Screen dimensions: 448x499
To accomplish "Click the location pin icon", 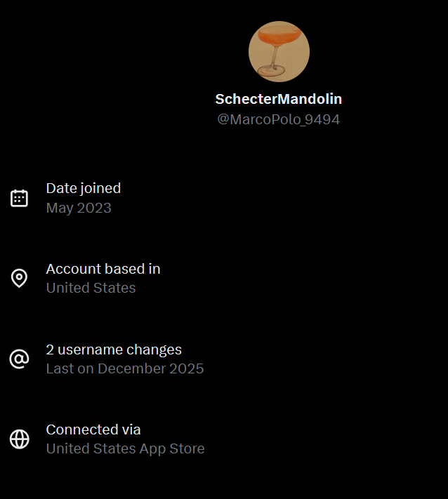I will (19, 278).
